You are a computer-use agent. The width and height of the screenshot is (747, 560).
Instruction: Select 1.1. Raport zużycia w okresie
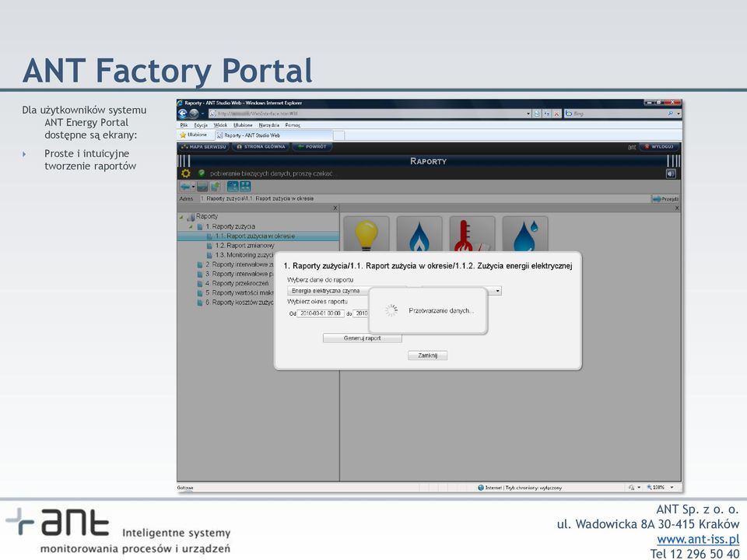pos(255,236)
